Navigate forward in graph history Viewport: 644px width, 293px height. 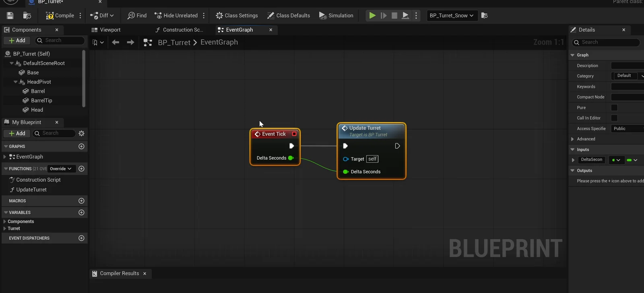(x=130, y=42)
